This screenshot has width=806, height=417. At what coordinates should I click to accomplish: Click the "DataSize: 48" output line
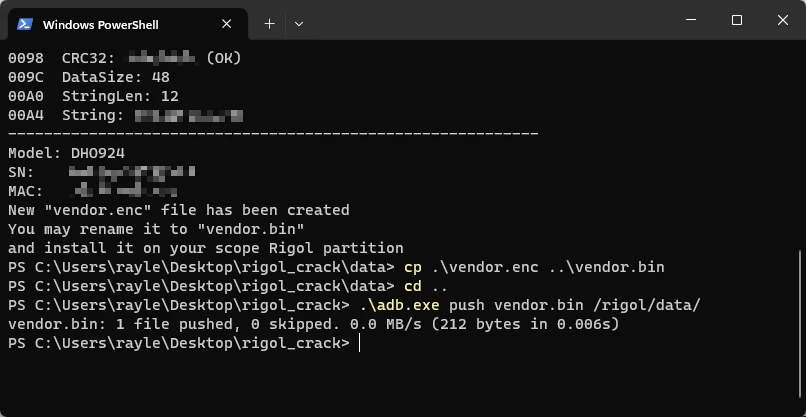pyautogui.click(x=89, y=77)
